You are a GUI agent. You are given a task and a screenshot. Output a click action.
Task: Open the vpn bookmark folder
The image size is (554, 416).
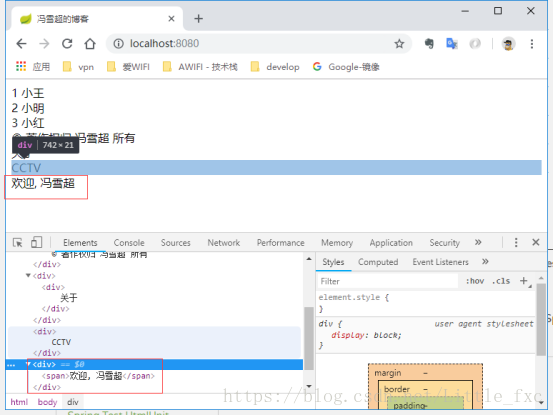pyautogui.click(x=78, y=67)
